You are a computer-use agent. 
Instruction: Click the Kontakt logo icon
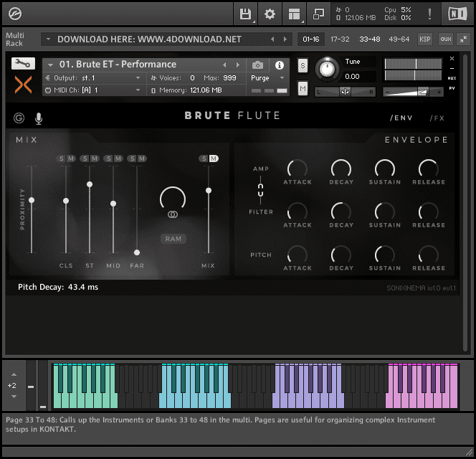[15, 14]
